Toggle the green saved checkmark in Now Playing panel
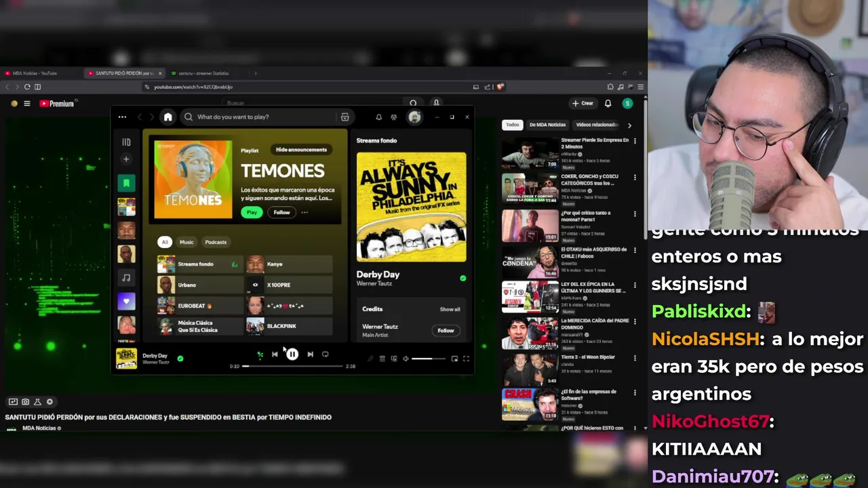Image resolution: width=868 pixels, height=488 pixels. 462,278
